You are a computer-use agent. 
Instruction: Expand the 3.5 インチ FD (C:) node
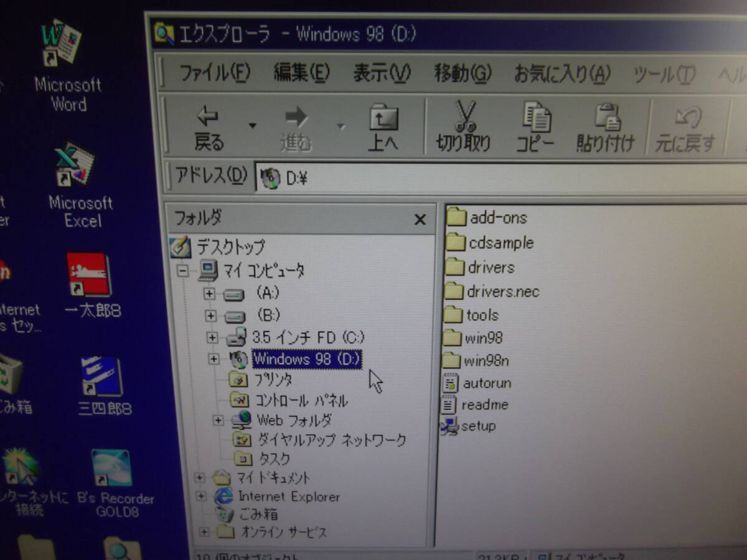[212, 338]
